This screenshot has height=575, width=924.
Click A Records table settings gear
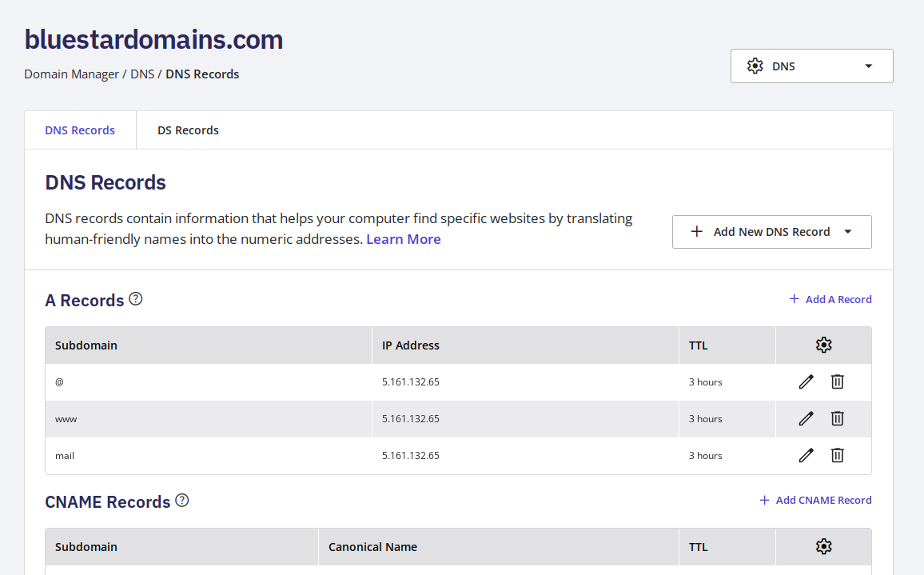pyautogui.click(x=823, y=345)
